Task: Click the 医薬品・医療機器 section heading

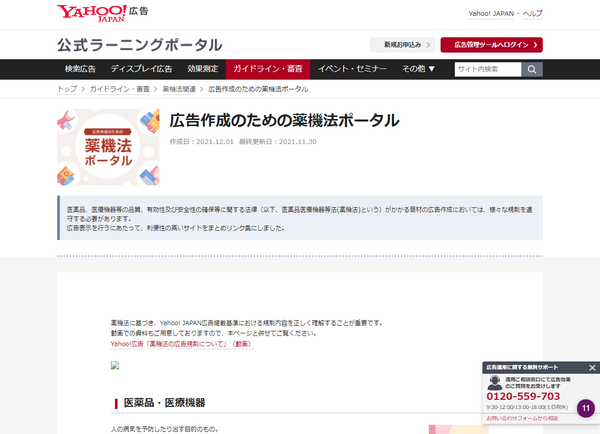Action: pos(165,403)
